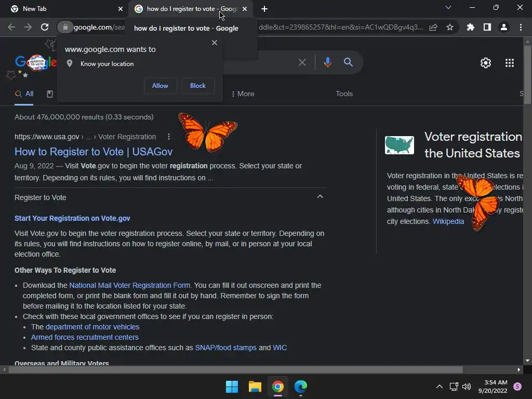This screenshot has width=532, height=399.
Task: Click the scroll down arrow
Action: click(x=527, y=361)
